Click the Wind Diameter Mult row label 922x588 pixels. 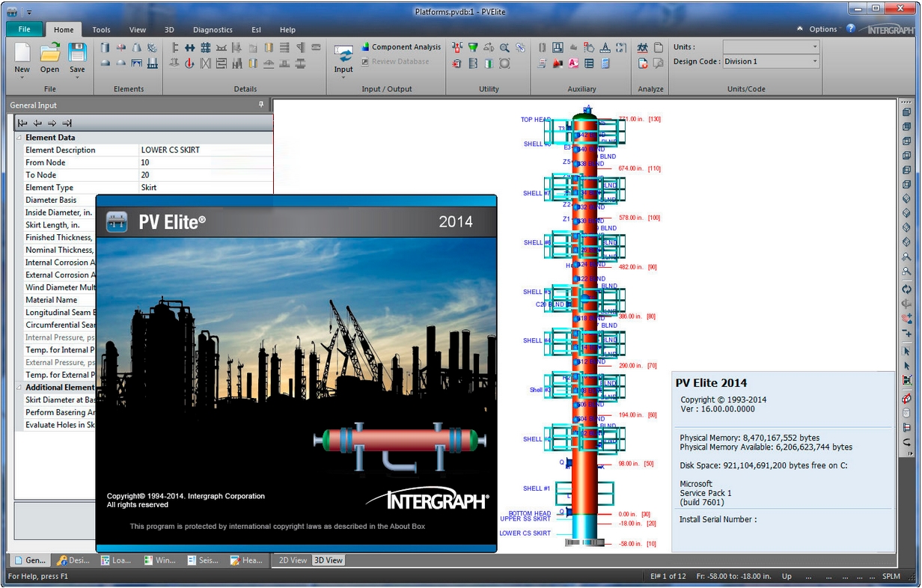[61, 287]
